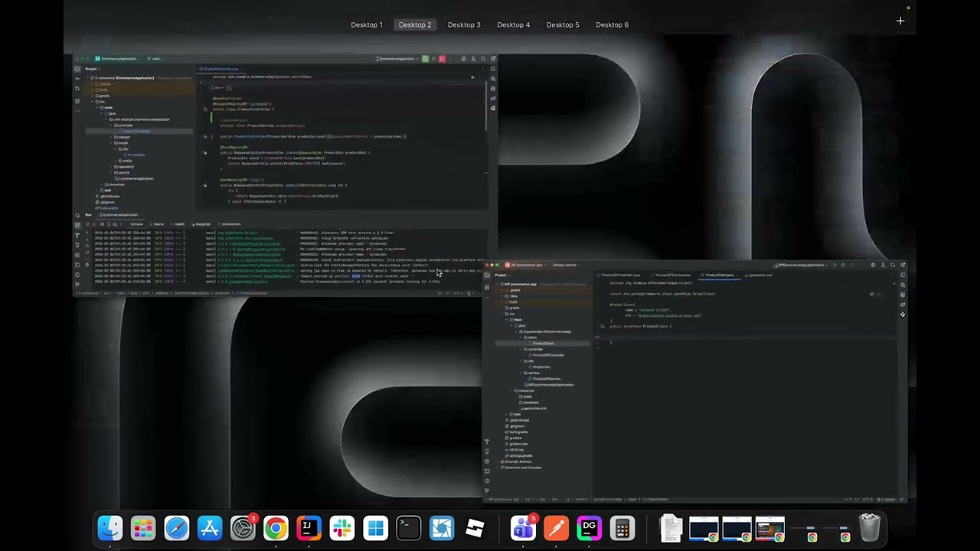
Task: Open DataGrip from the Dock
Action: (x=589, y=528)
